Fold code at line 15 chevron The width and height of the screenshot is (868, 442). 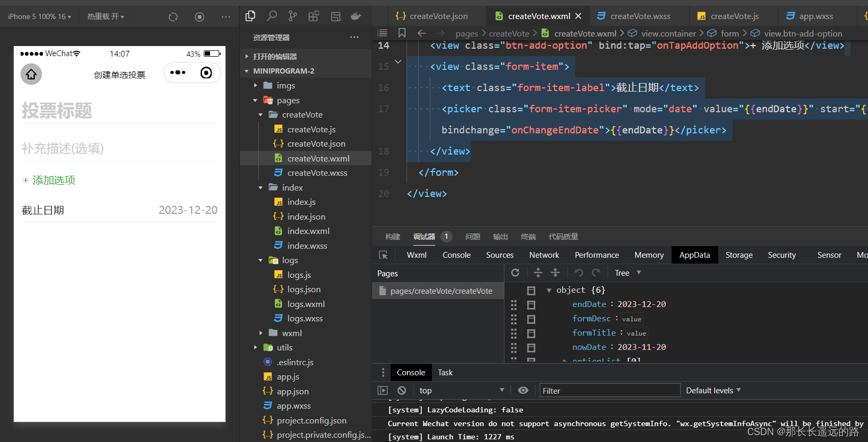pos(398,62)
